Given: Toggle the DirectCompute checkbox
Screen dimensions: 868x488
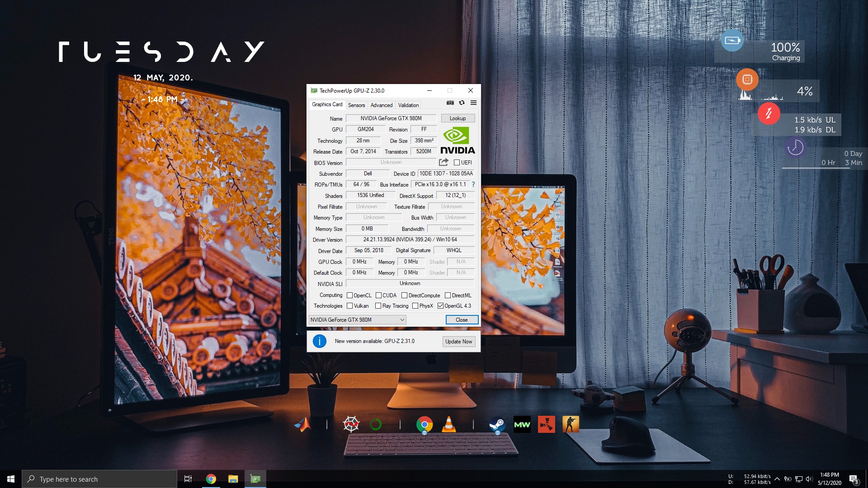Looking at the screenshot, I should tap(404, 296).
